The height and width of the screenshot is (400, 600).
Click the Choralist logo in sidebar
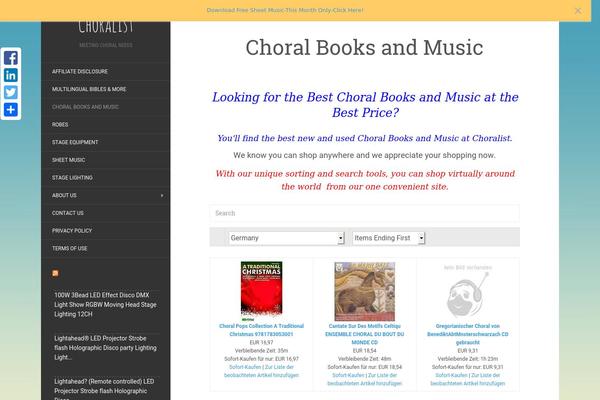(106, 28)
